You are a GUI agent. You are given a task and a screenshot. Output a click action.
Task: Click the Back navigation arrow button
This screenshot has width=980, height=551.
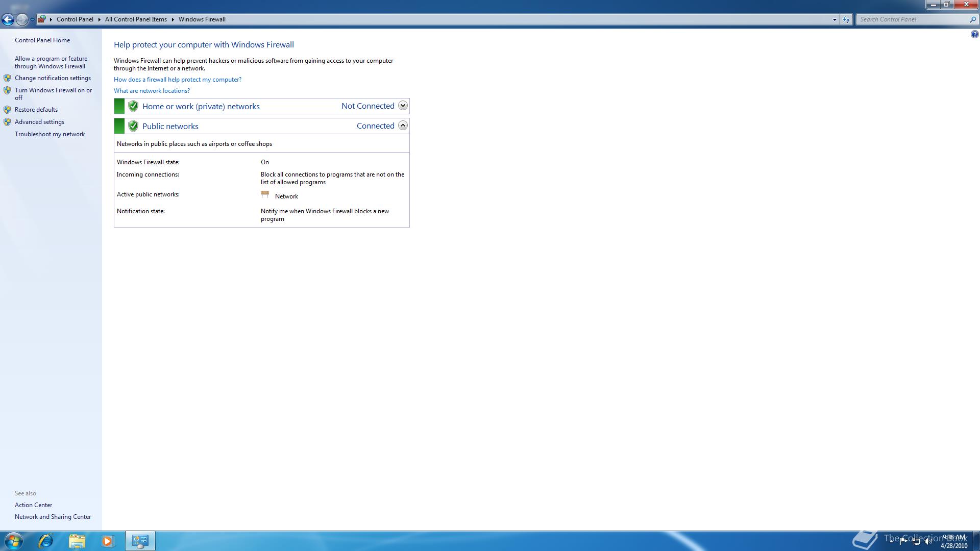pyautogui.click(x=8, y=19)
